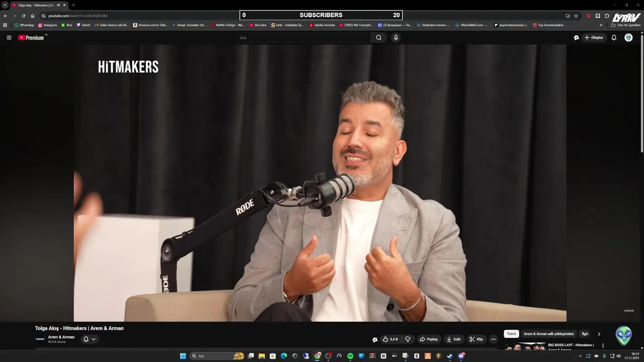
Task: Open the YouTube guide hamburger menu
Action: [x=9, y=38]
